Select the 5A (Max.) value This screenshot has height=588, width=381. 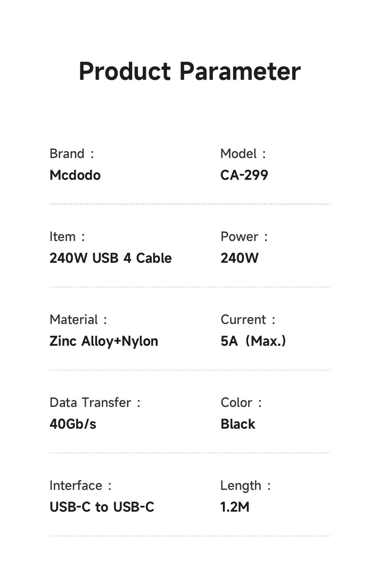pyautogui.click(x=253, y=341)
